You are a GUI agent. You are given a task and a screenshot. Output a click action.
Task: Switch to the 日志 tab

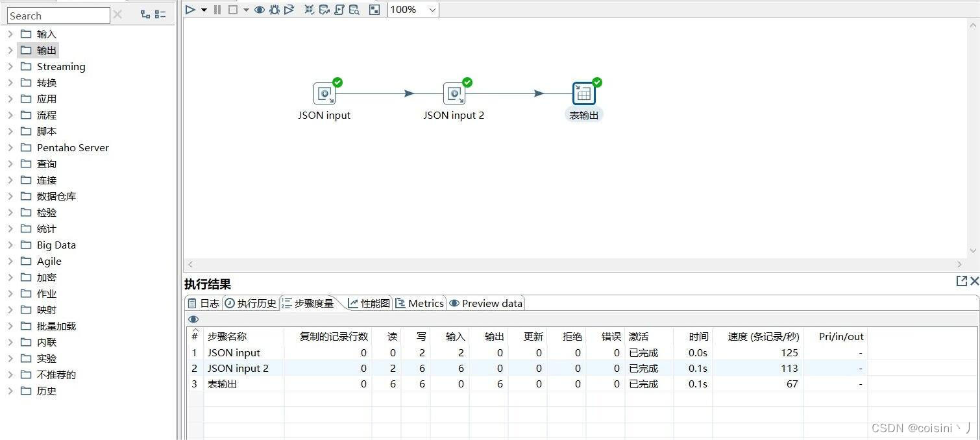coord(204,302)
